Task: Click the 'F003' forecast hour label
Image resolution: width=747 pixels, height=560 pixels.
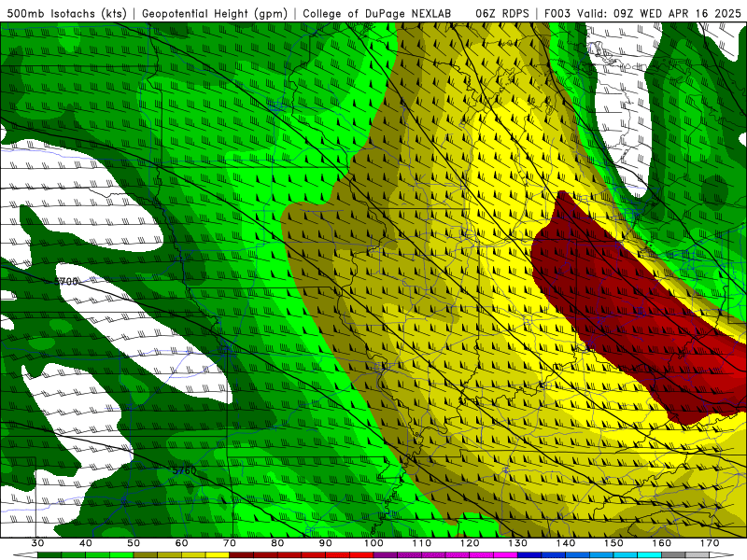Action: (x=558, y=13)
